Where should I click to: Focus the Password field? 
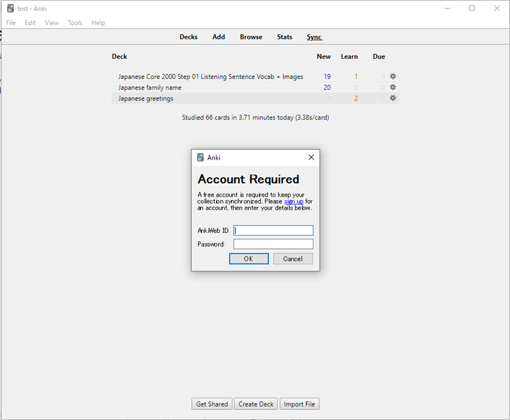273,244
